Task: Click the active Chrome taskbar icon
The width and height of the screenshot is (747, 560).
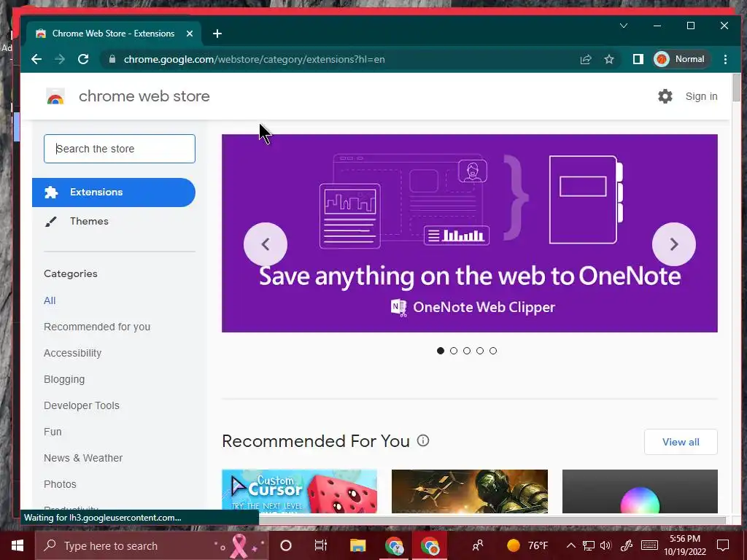Action: tap(430, 545)
